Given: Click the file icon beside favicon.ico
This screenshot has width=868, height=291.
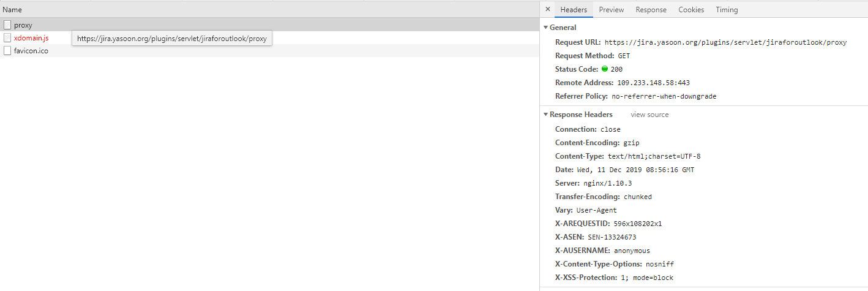Looking at the screenshot, I should pyautogui.click(x=7, y=51).
